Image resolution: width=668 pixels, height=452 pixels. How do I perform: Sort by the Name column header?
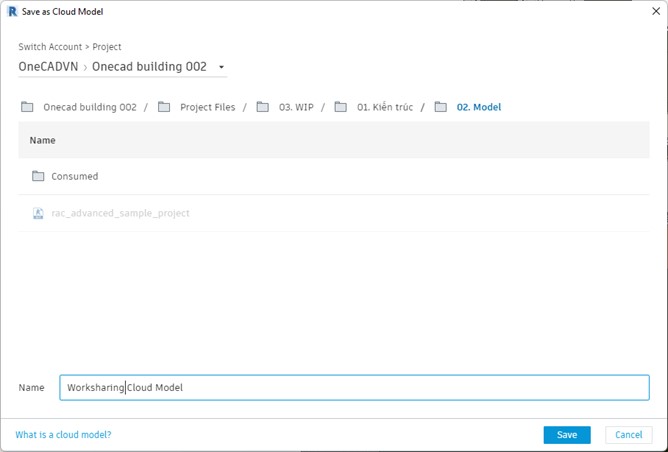tap(42, 140)
